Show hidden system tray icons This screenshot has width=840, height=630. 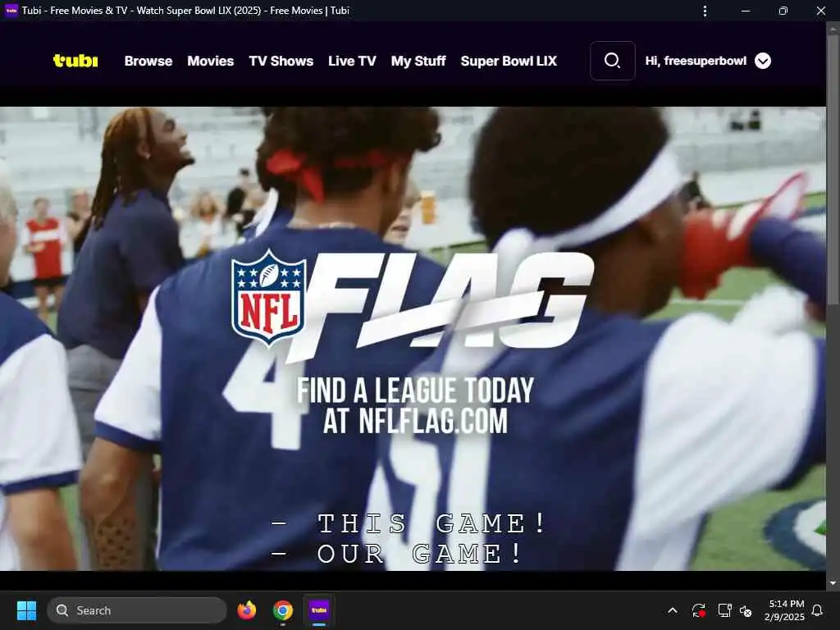coord(673,610)
